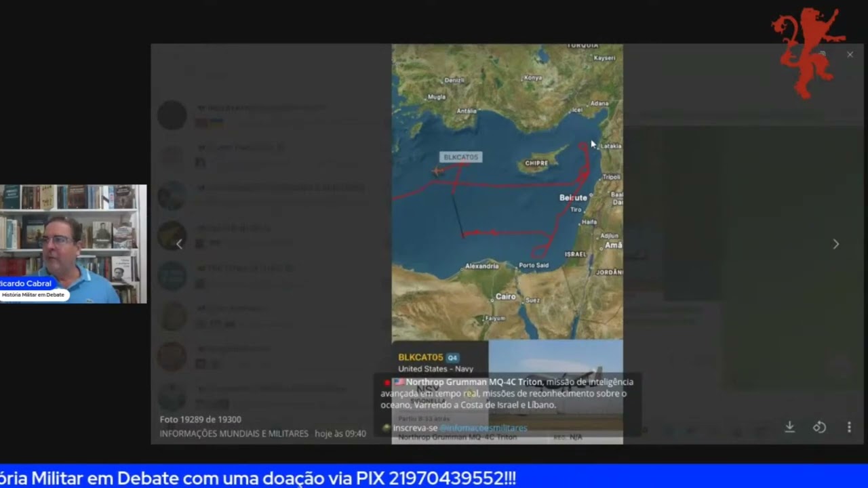The height and width of the screenshot is (488, 868).
Task: Click the 'Northrop Grumman MQ-4C Triton' caption text
Action: pos(474,382)
